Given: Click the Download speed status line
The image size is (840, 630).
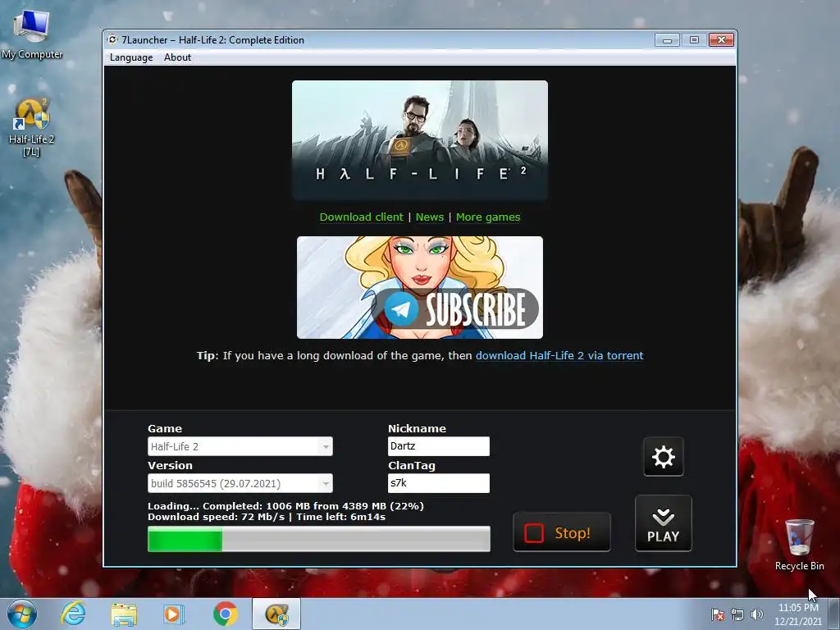Looking at the screenshot, I should pos(267,517).
